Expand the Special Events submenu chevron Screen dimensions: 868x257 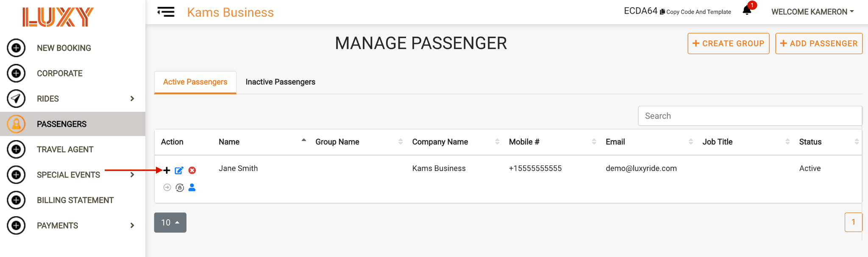point(132,175)
